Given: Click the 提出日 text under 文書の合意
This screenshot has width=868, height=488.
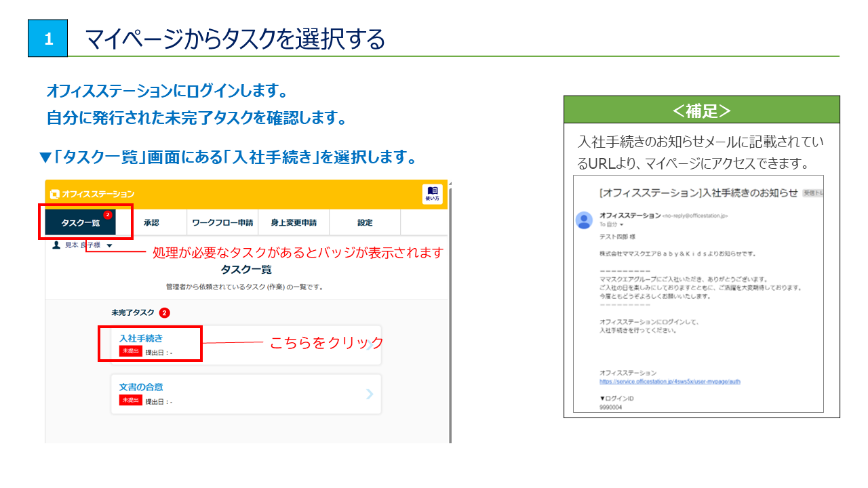Looking at the screenshot, I should (159, 401).
